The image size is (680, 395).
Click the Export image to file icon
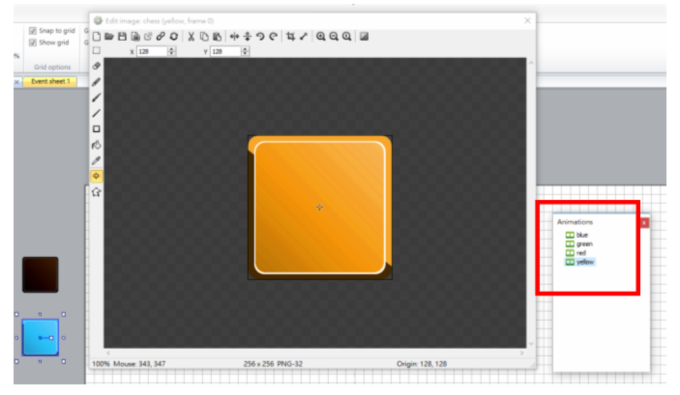point(135,36)
